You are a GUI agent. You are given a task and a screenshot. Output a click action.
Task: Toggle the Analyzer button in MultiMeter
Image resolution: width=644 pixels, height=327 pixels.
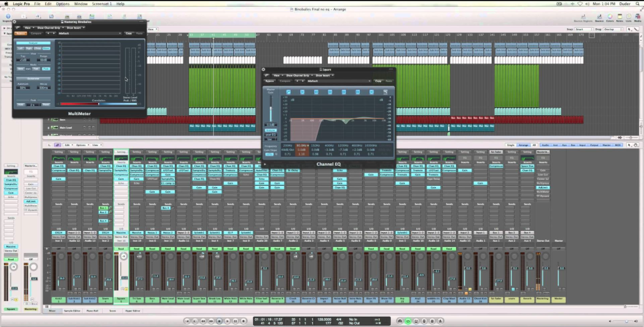click(x=33, y=43)
